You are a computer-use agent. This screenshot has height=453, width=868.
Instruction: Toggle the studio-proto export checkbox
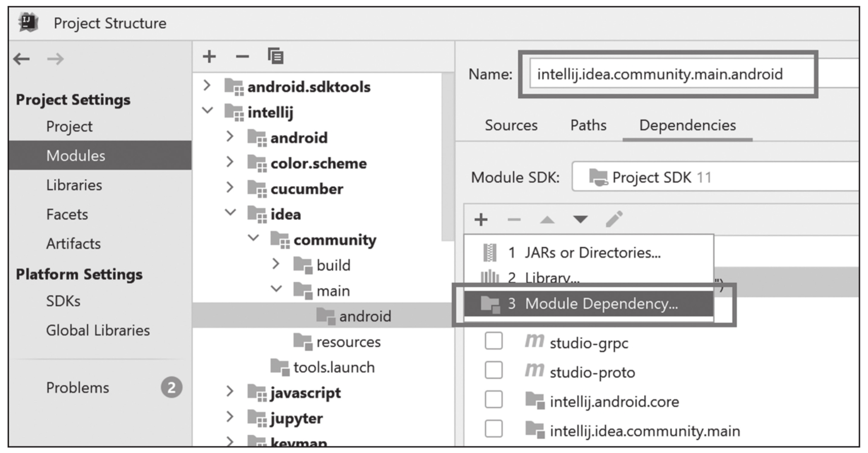pyautogui.click(x=494, y=370)
